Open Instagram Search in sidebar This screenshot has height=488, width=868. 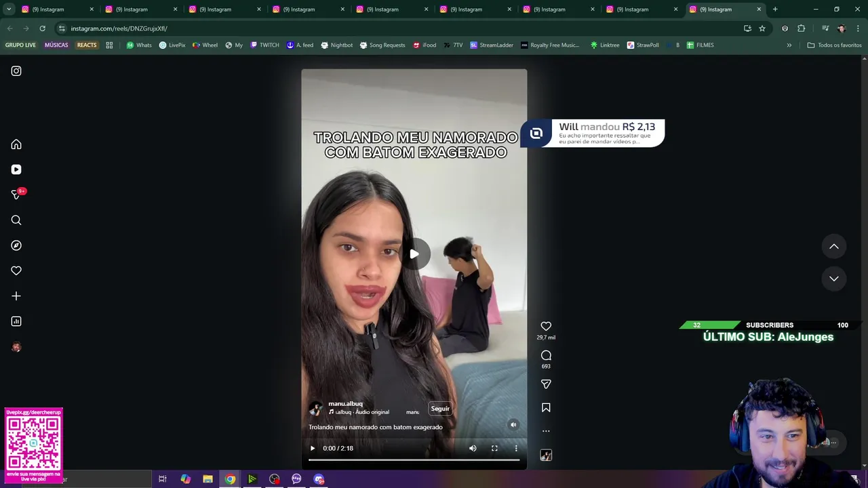coord(16,220)
